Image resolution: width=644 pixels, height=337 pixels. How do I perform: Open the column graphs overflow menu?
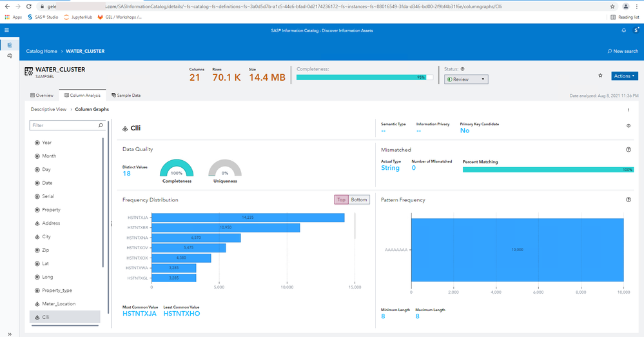[628, 110]
